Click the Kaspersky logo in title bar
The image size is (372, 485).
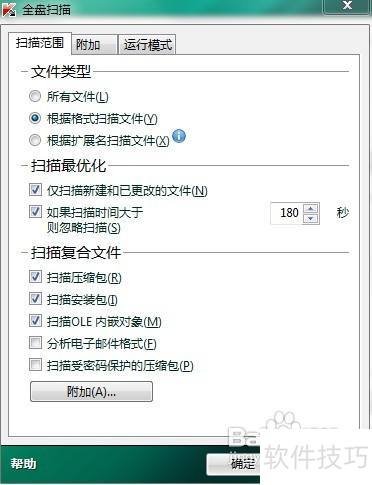(x=9, y=9)
